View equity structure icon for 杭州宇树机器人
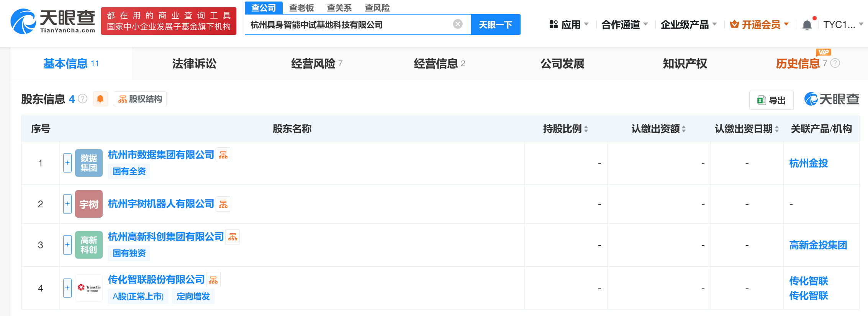 click(223, 204)
